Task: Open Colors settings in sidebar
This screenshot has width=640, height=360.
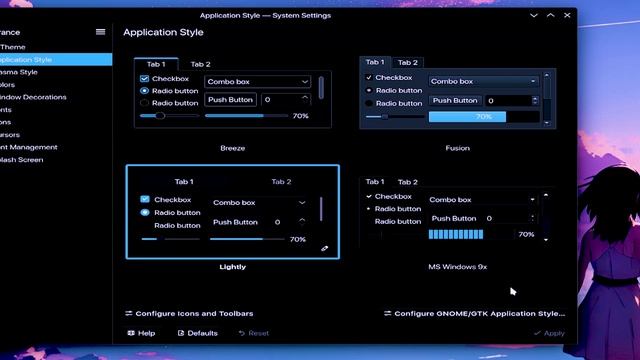Action: [x=56, y=85]
